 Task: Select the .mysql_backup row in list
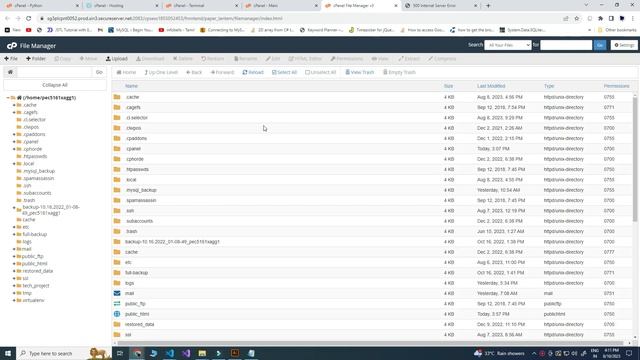373,190
